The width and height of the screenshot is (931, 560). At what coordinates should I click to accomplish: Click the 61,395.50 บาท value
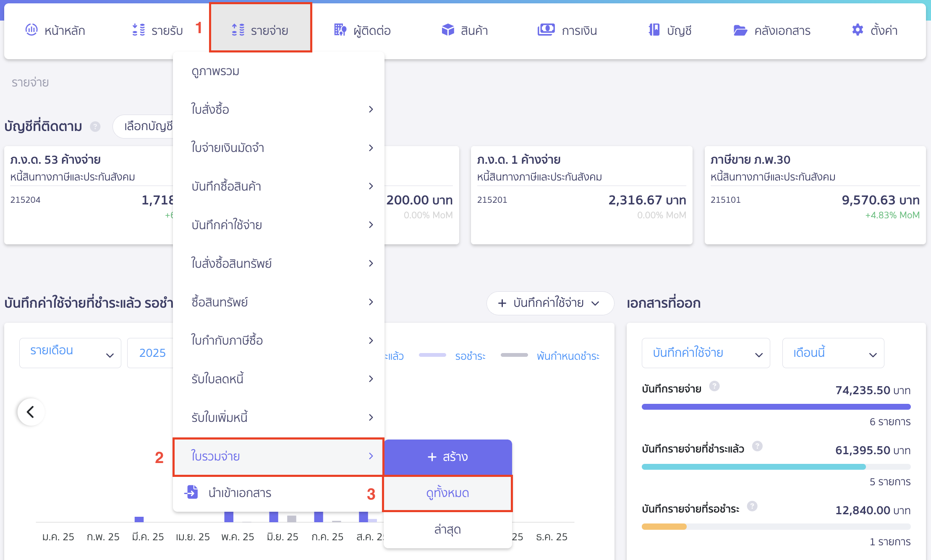coord(873,450)
